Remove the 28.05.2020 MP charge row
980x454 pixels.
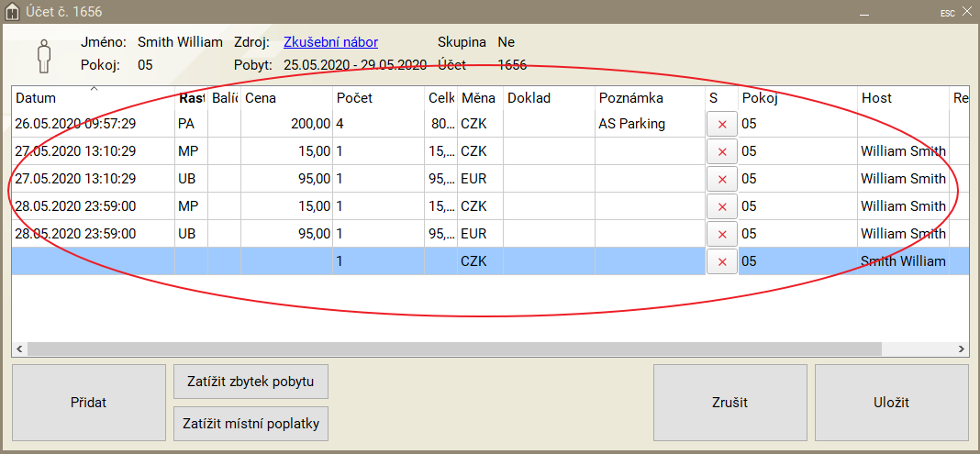click(x=721, y=206)
